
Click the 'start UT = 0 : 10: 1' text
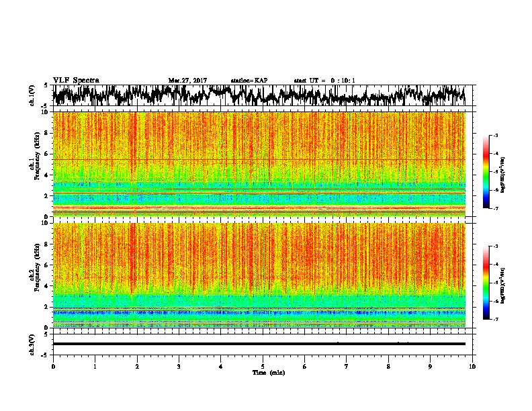coord(324,81)
